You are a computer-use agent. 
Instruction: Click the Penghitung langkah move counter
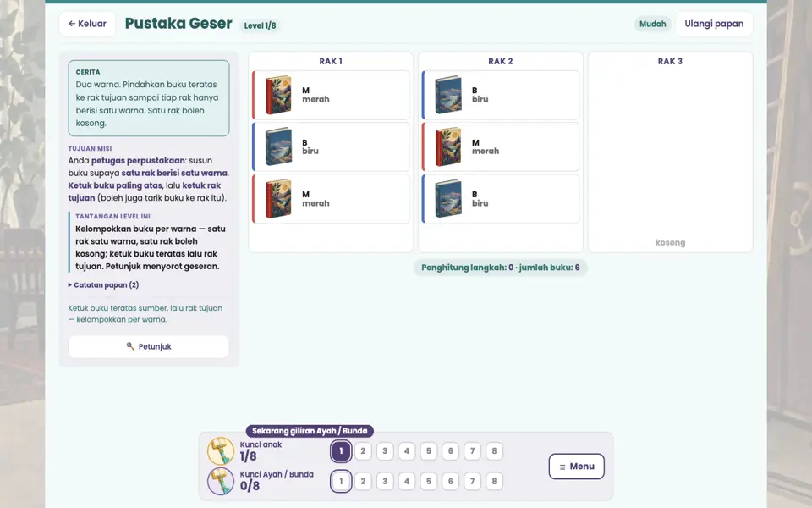click(500, 268)
